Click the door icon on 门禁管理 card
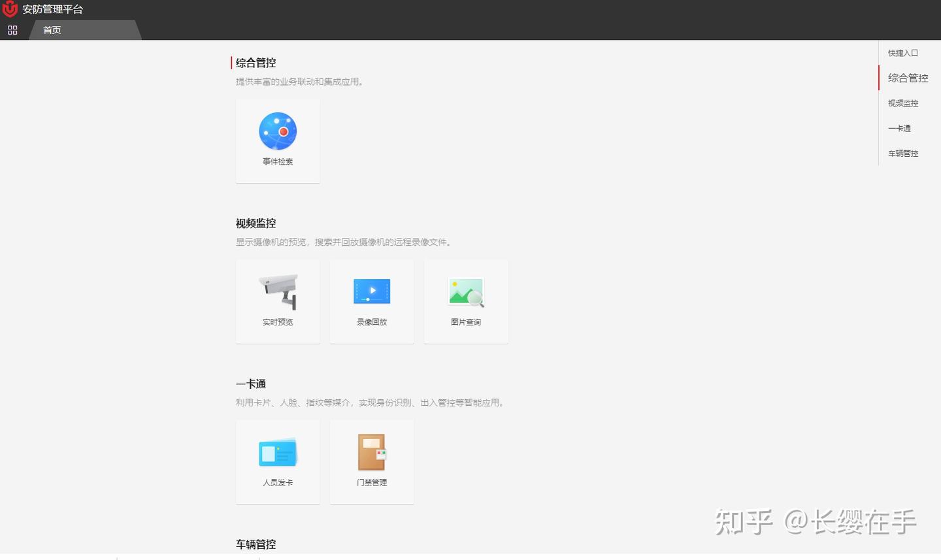 pos(371,450)
